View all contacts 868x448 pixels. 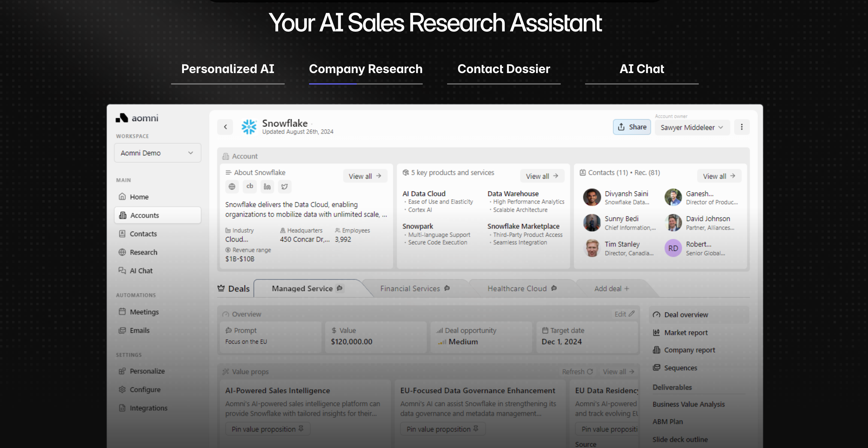(x=719, y=175)
